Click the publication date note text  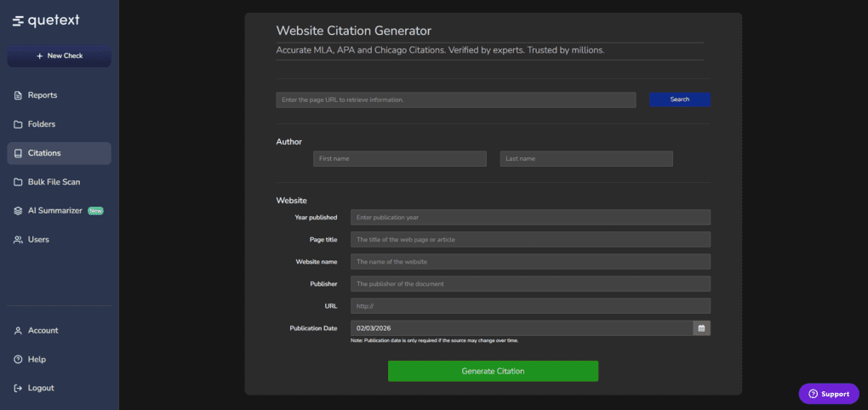[x=435, y=341]
